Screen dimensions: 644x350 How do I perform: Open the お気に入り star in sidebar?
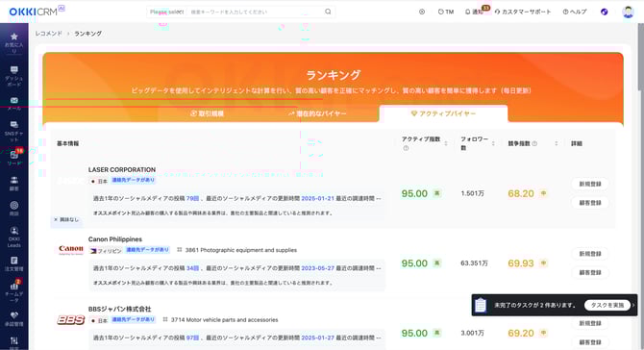14,42
